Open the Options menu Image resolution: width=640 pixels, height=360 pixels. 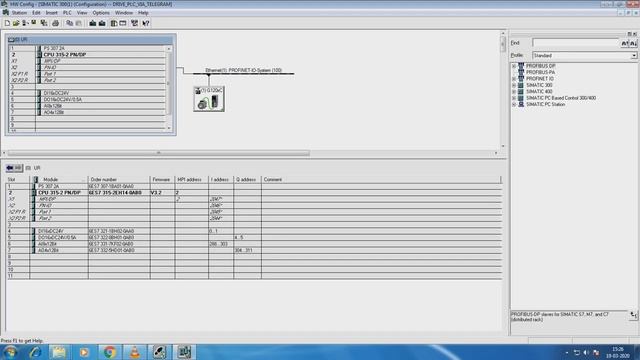(101, 13)
